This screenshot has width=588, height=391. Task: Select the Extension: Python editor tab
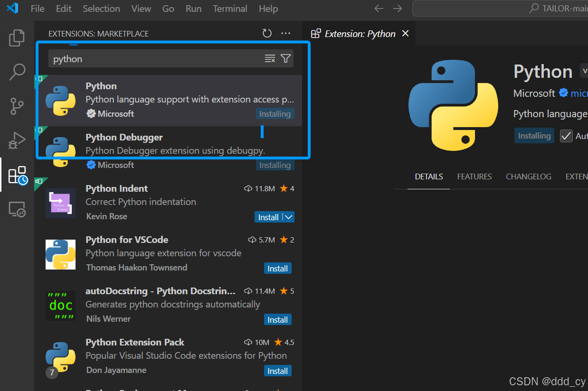pos(360,33)
